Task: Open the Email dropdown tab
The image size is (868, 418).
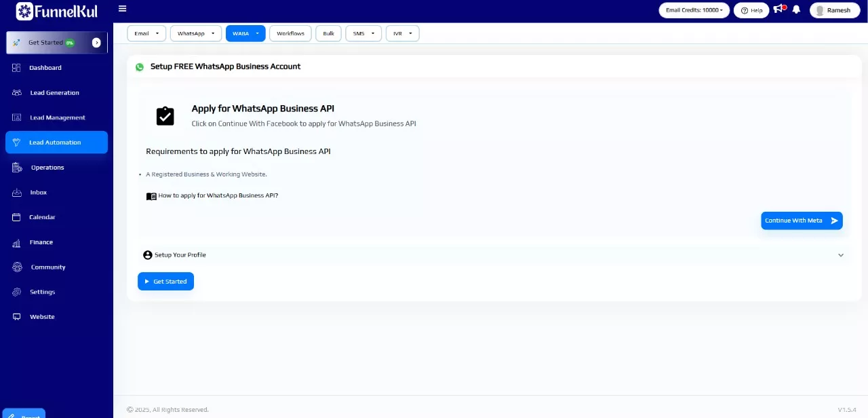Action: pyautogui.click(x=146, y=33)
